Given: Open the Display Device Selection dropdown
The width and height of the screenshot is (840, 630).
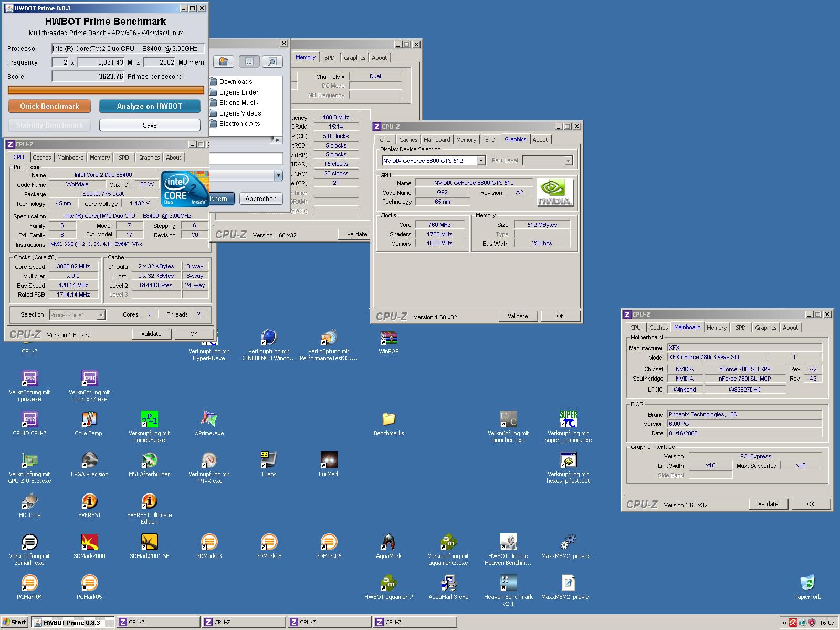Looking at the screenshot, I should point(434,161).
